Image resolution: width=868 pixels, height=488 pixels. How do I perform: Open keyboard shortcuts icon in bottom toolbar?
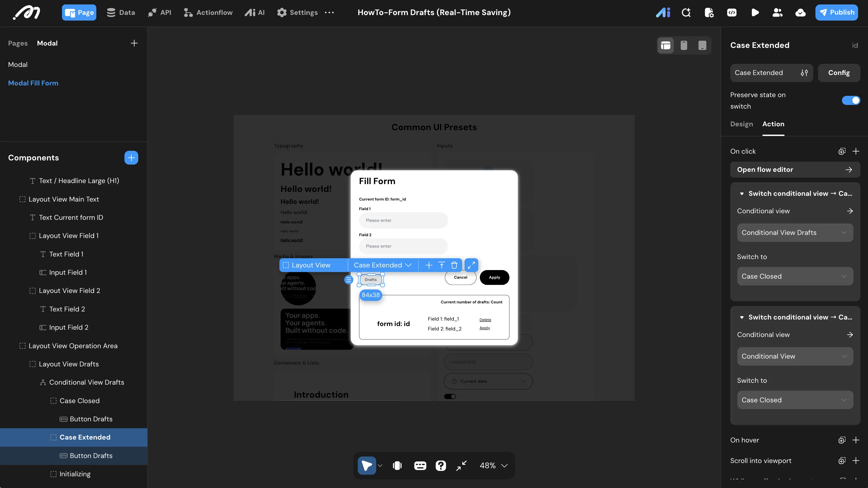pos(420,465)
